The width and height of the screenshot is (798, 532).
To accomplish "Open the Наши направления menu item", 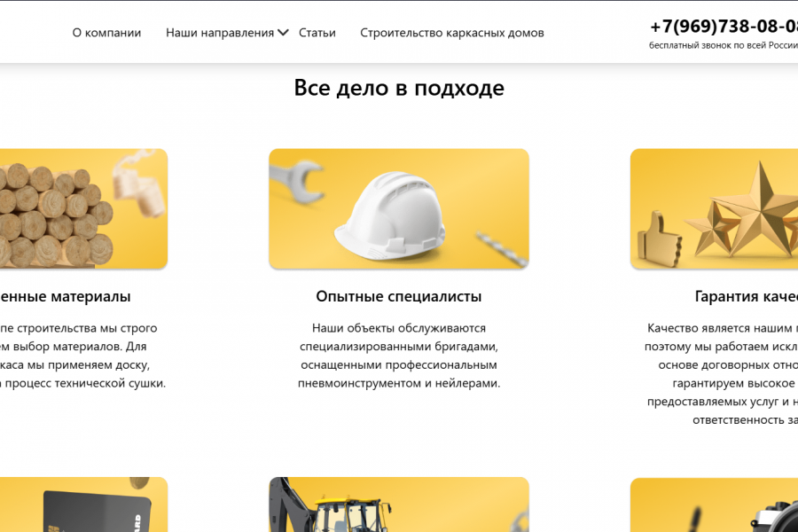I will [220, 33].
